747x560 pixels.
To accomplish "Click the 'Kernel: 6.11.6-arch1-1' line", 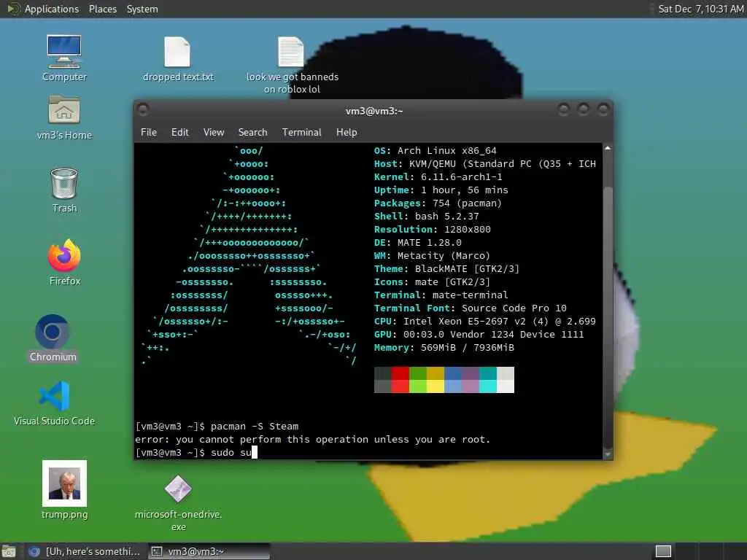I will [438, 176].
